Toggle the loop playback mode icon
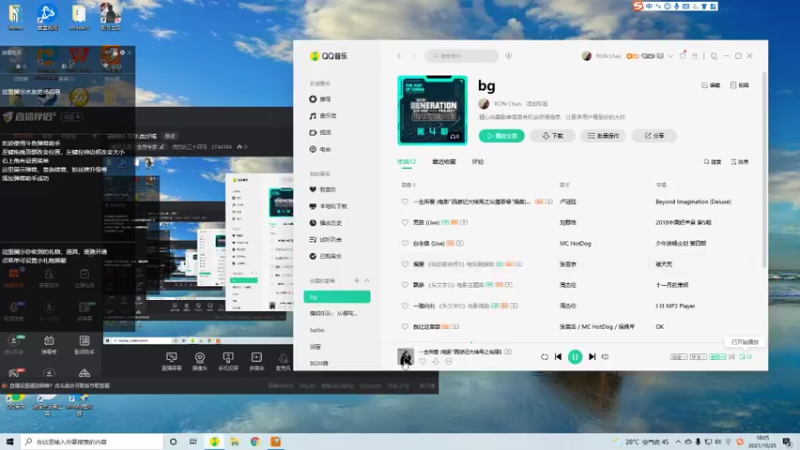Viewport: 800px width, 450px height. coord(544,357)
